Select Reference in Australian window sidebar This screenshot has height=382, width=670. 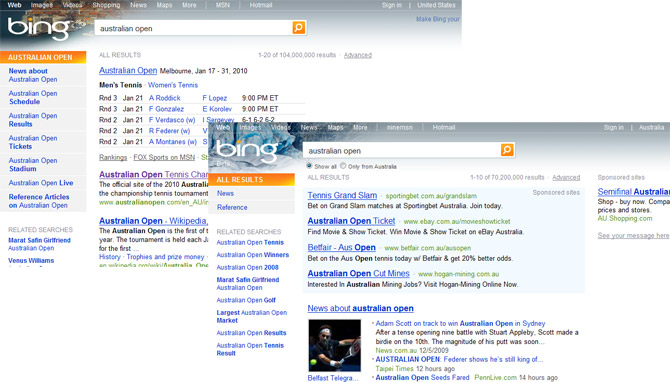232,207
